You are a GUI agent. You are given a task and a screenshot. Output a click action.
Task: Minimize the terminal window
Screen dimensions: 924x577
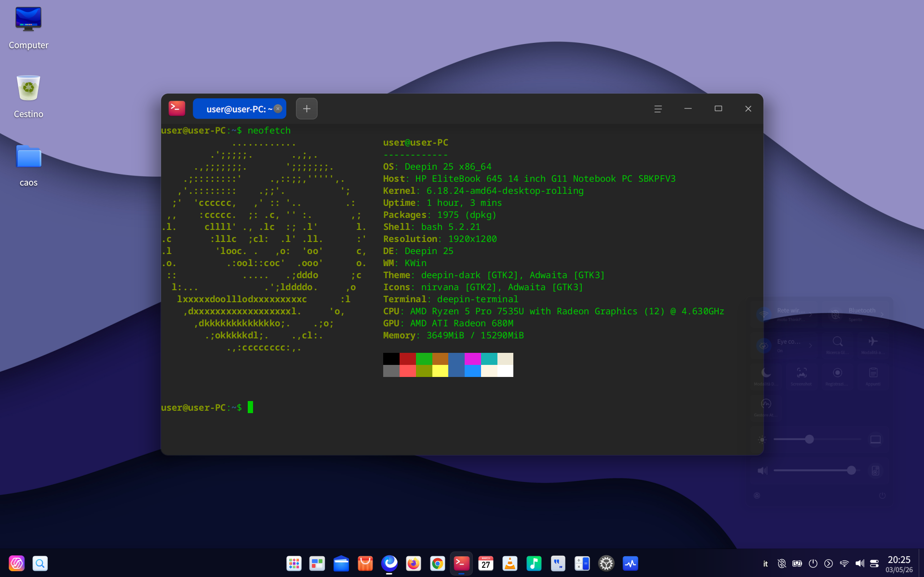[688, 109]
